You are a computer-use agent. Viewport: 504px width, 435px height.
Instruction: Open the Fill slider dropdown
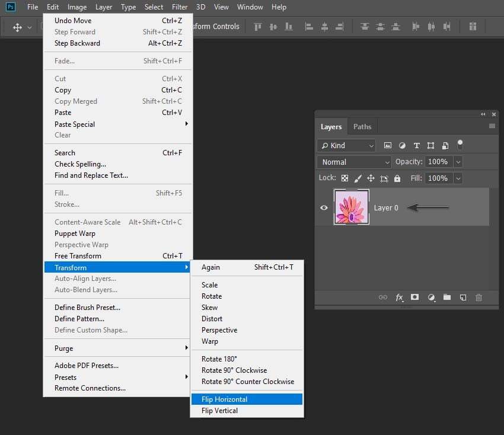(458, 178)
